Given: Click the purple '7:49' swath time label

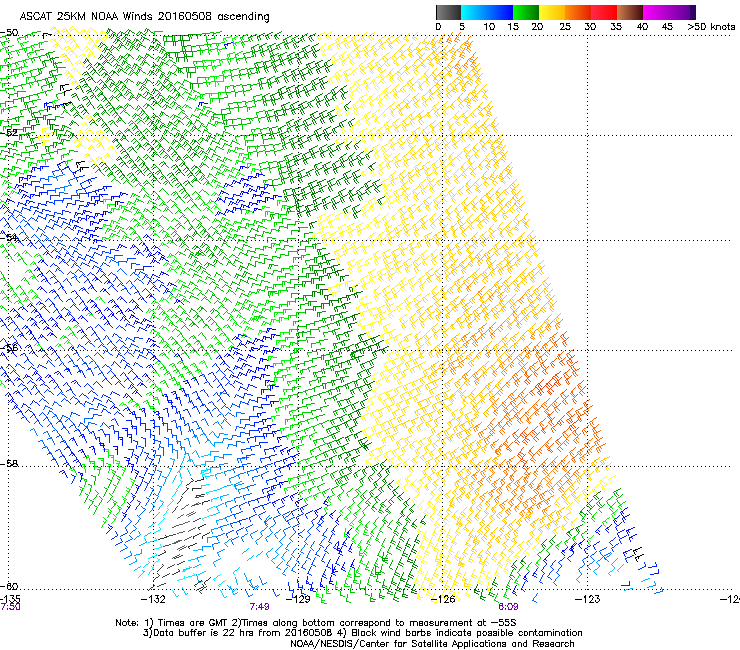Looking at the screenshot, I should pos(260,607).
